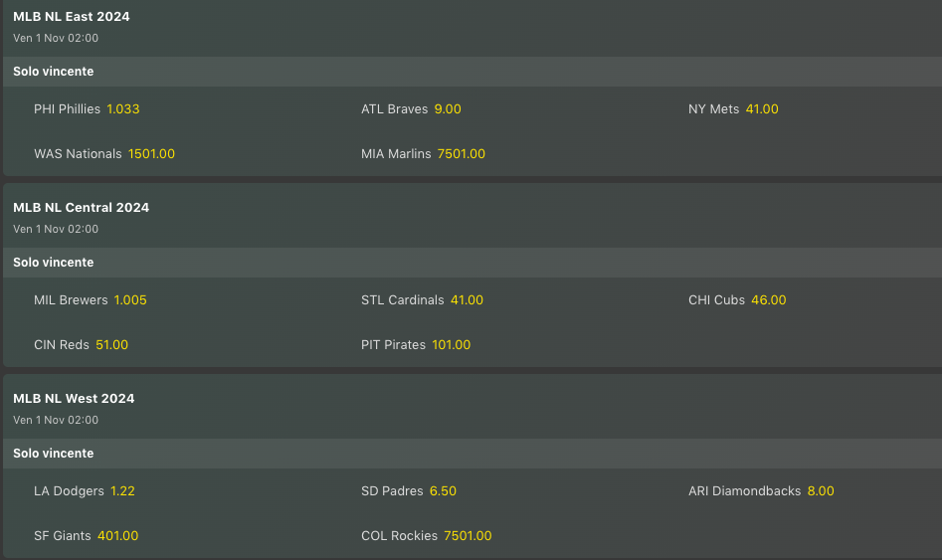Bet on PIT Pirates at 101.00
The image size is (942, 560).
tap(452, 345)
